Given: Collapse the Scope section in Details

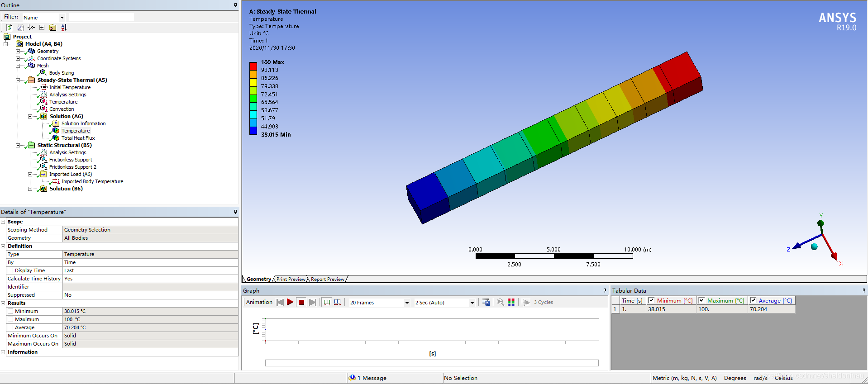Looking at the screenshot, I should coord(3,222).
